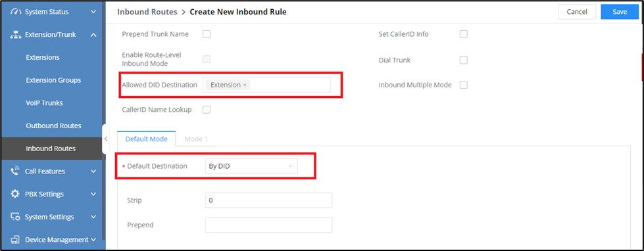Click the PBX Settings menu label

[44, 194]
